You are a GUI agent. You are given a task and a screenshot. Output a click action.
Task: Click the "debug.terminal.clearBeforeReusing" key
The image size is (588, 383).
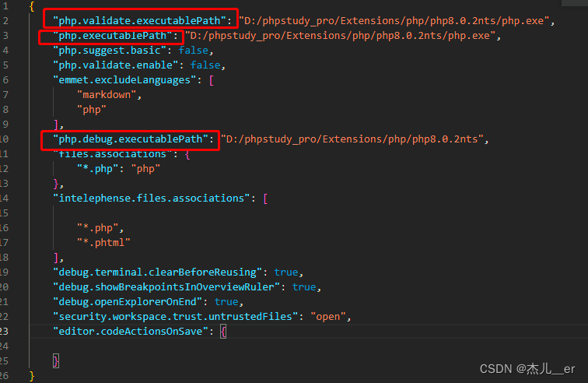coord(157,272)
